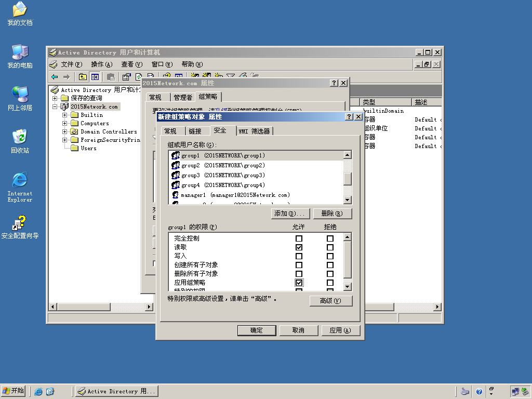The height and width of the screenshot is (399, 532).
Task: Select the Domain Controllers folder icon
Action: [74, 131]
